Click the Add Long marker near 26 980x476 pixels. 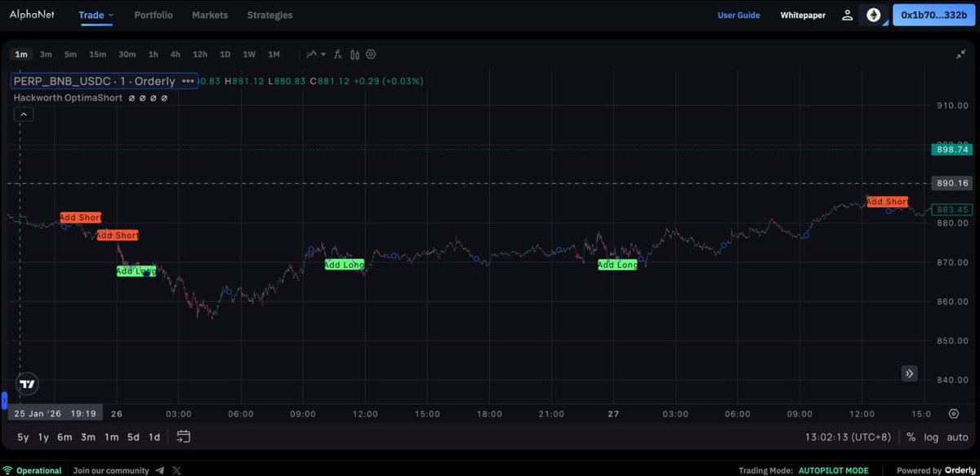pos(136,271)
